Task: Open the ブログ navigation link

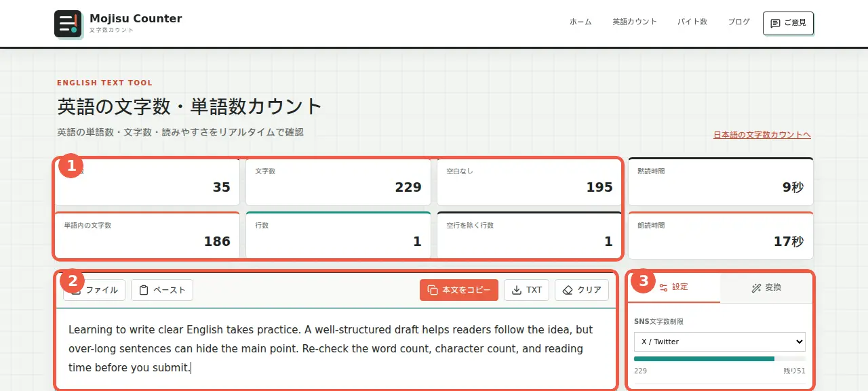Action: coord(739,22)
